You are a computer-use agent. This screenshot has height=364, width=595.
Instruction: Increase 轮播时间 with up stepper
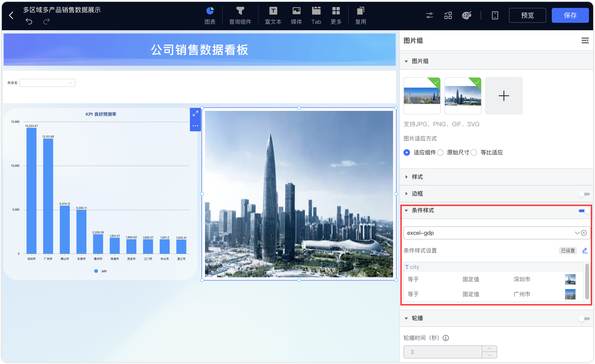pyautogui.click(x=489, y=349)
